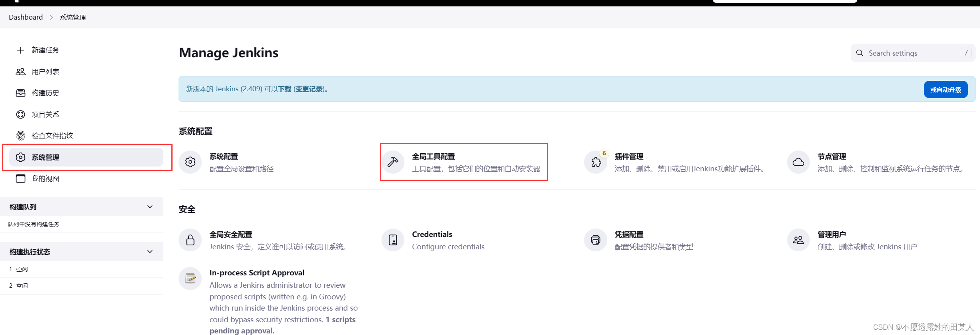
Task: Click the 凭据配置 printer-like icon
Action: [596, 240]
